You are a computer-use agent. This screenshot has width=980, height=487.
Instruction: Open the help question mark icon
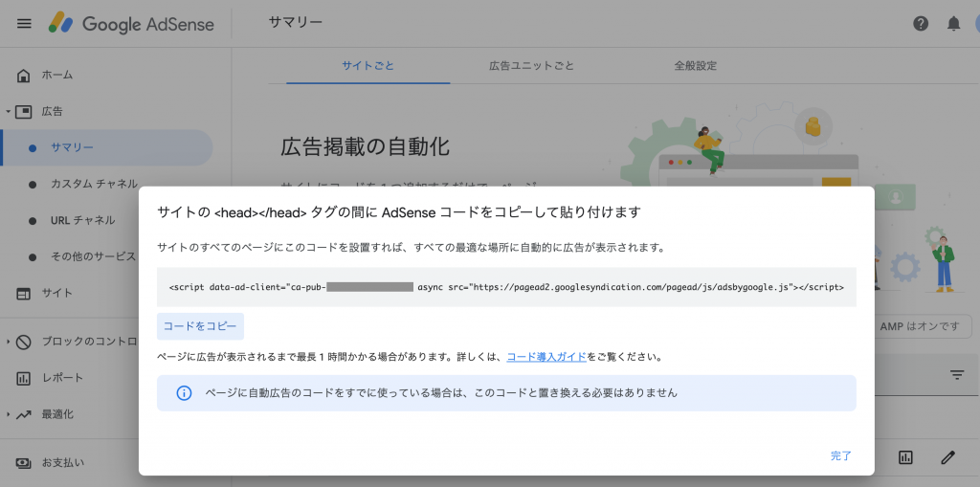tap(921, 24)
